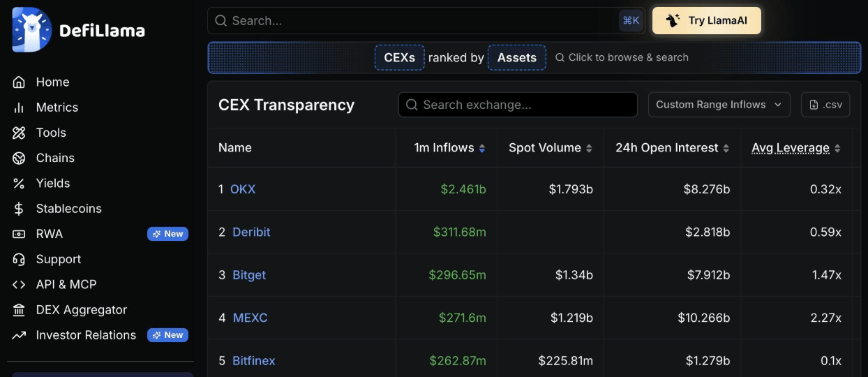Click OKX inflows value $2.461b
868x377 pixels.
click(463, 189)
